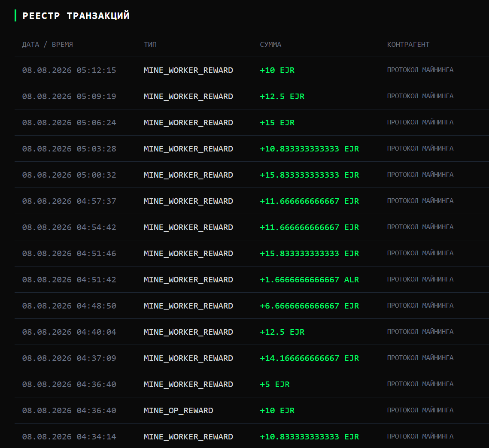
Task: Select timestamp 08.08.2026 04:51:46
Action: (x=69, y=254)
